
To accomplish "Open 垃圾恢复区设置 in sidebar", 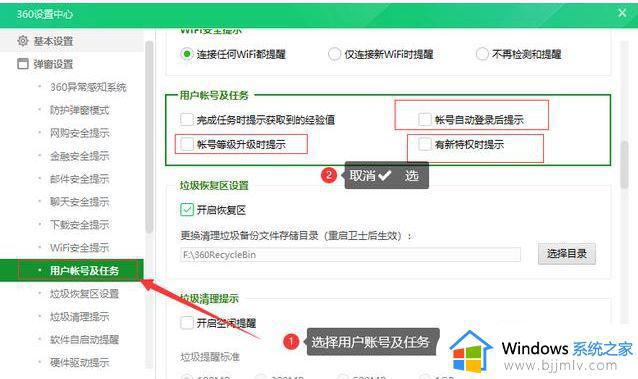I will tap(84, 294).
